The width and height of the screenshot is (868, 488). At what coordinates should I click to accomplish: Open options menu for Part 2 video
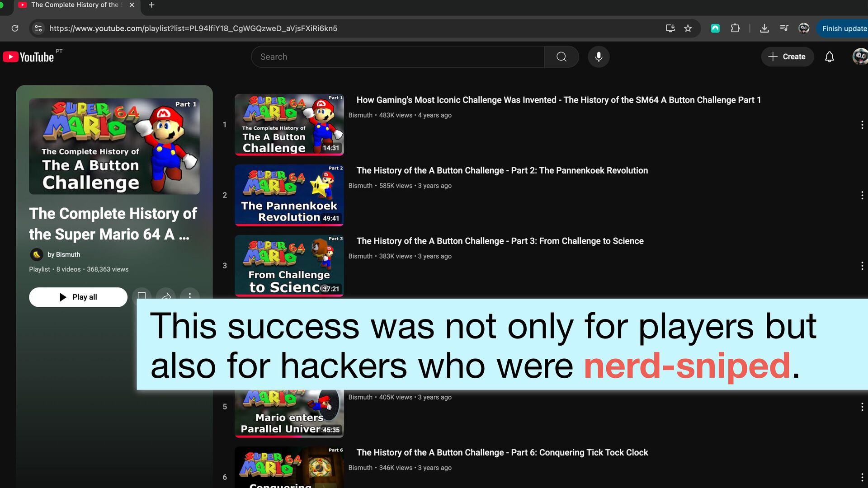pos(862,195)
